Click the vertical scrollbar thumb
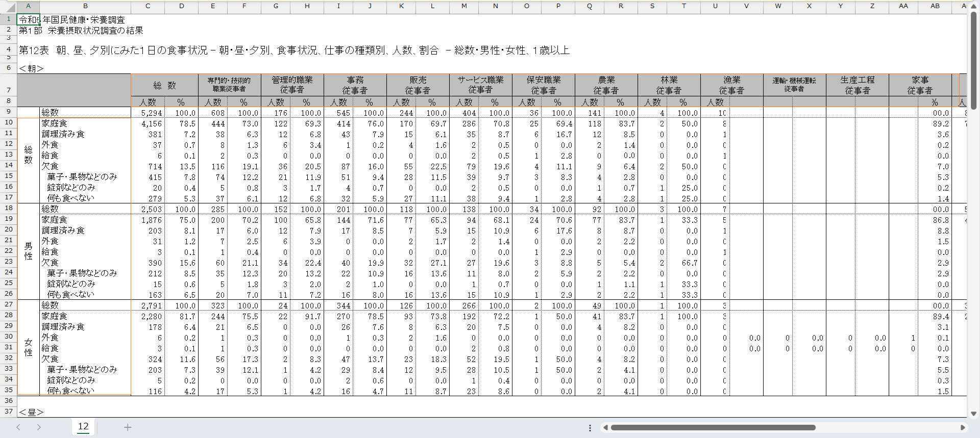980x438 pixels. pos(973,60)
